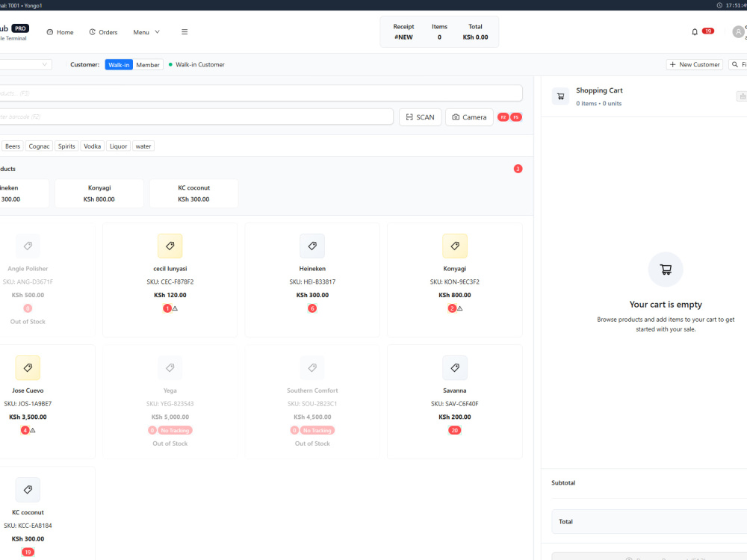The image size is (747, 560).
Task: Click the empty cart illustration icon
Action: pos(666,270)
